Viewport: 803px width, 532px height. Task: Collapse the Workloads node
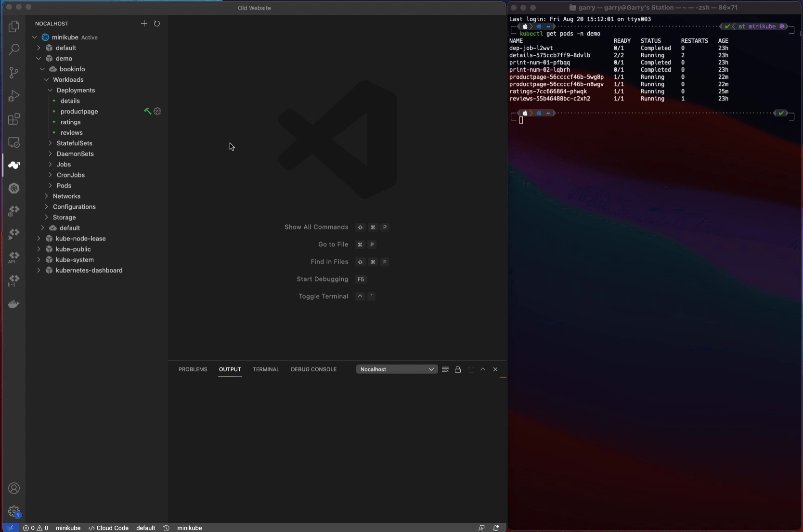coord(46,79)
